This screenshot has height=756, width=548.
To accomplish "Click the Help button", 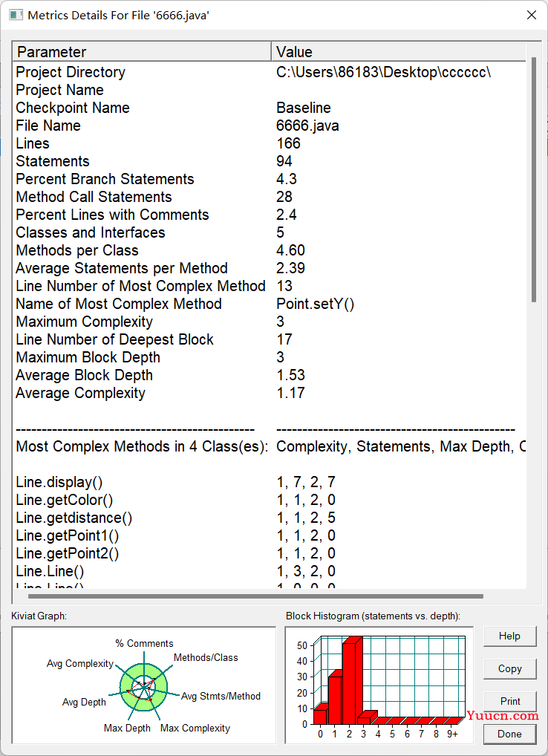I will [x=509, y=636].
